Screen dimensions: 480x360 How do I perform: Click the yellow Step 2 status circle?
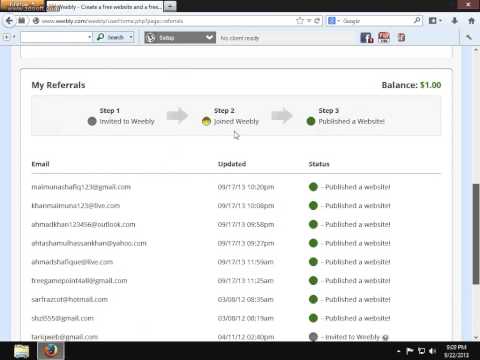click(x=206, y=121)
